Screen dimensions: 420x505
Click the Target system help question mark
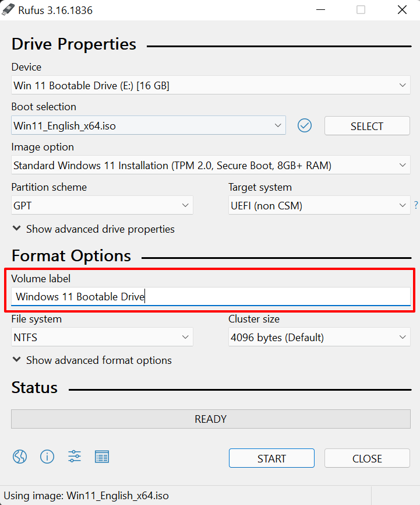416,205
